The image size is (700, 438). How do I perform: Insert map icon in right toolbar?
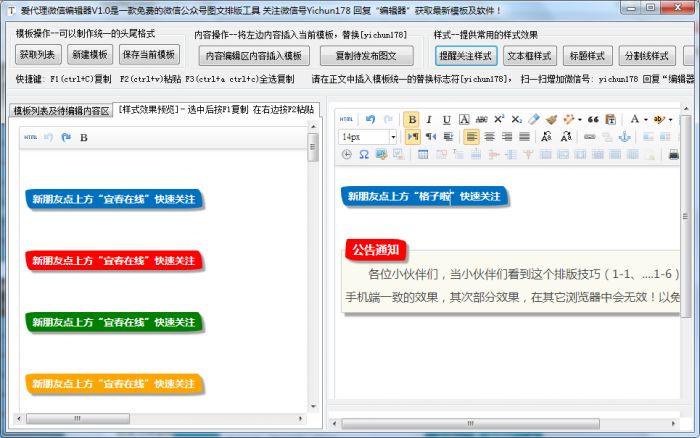[x=381, y=154]
